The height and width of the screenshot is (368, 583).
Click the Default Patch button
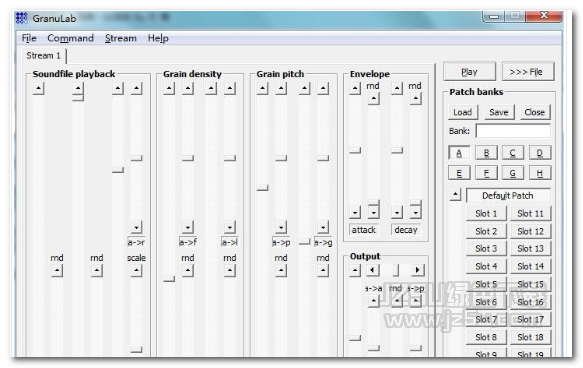(508, 196)
